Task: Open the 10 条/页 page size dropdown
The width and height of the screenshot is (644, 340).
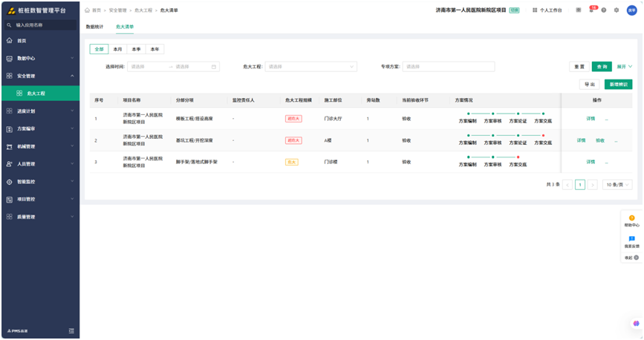Action: (x=617, y=184)
